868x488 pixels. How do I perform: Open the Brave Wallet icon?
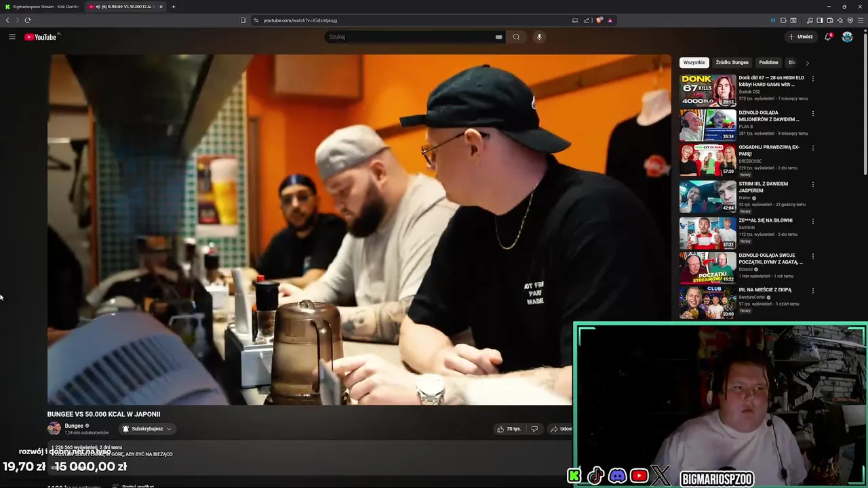[x=830, y=20]
